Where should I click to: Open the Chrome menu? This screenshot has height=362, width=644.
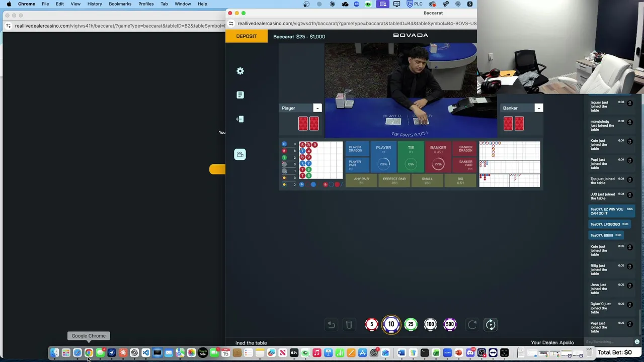click(27, 4)
